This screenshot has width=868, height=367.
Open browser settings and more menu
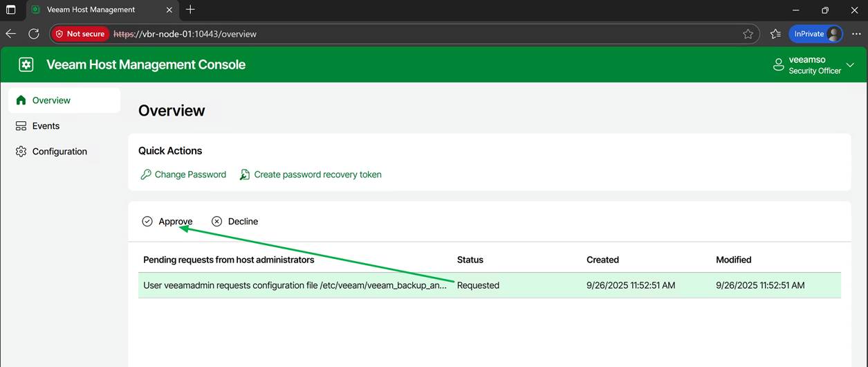coord(856,34)
